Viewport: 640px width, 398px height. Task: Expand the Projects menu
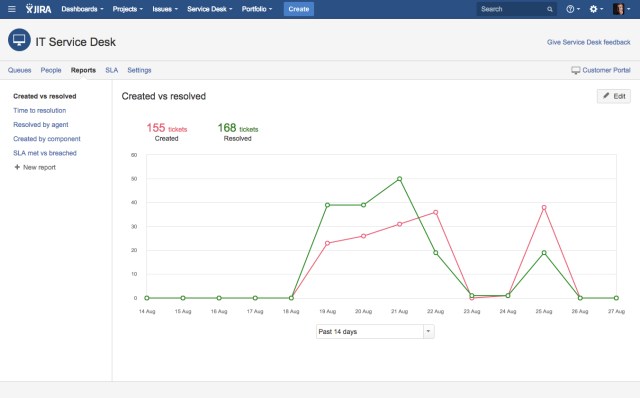pyautogui.click(x=127, y=9)
